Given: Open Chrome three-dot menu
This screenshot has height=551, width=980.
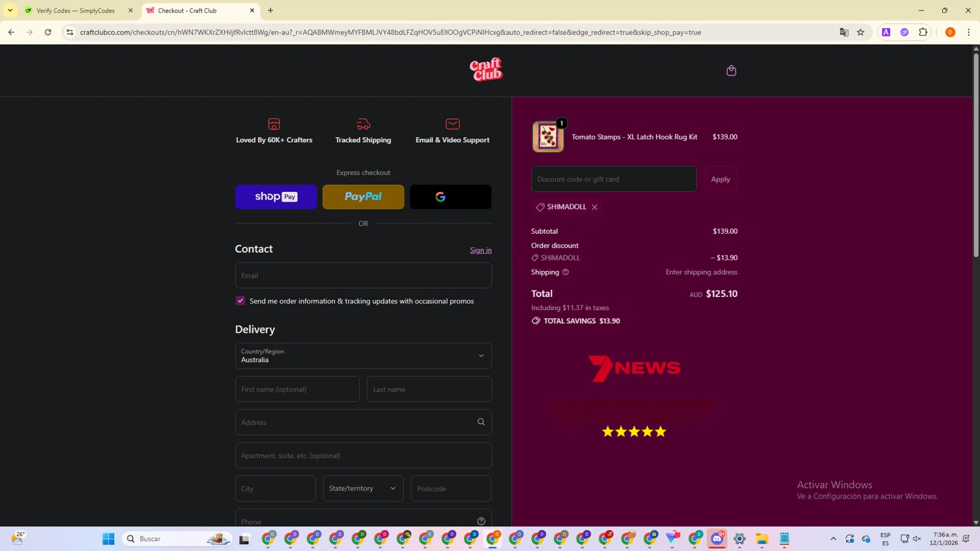Looking at the screenshot, I should click(x=968, y=32).
